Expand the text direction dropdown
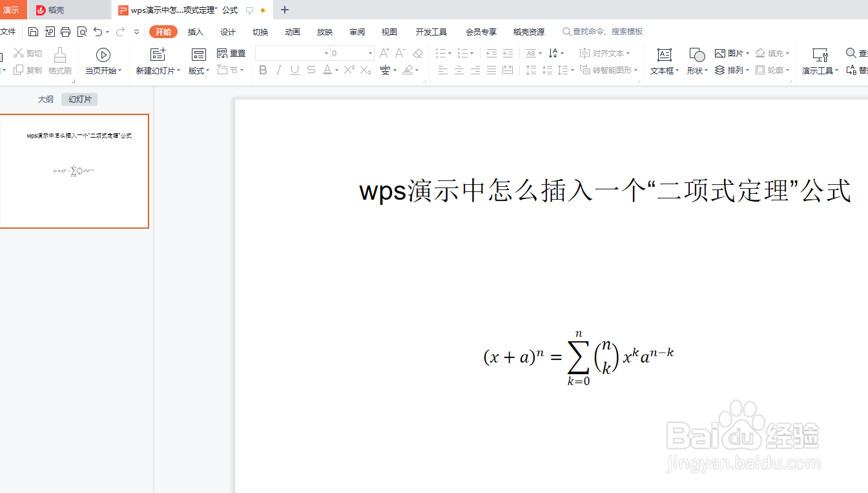This screenshot has width=868, height=493. (562, 53)
